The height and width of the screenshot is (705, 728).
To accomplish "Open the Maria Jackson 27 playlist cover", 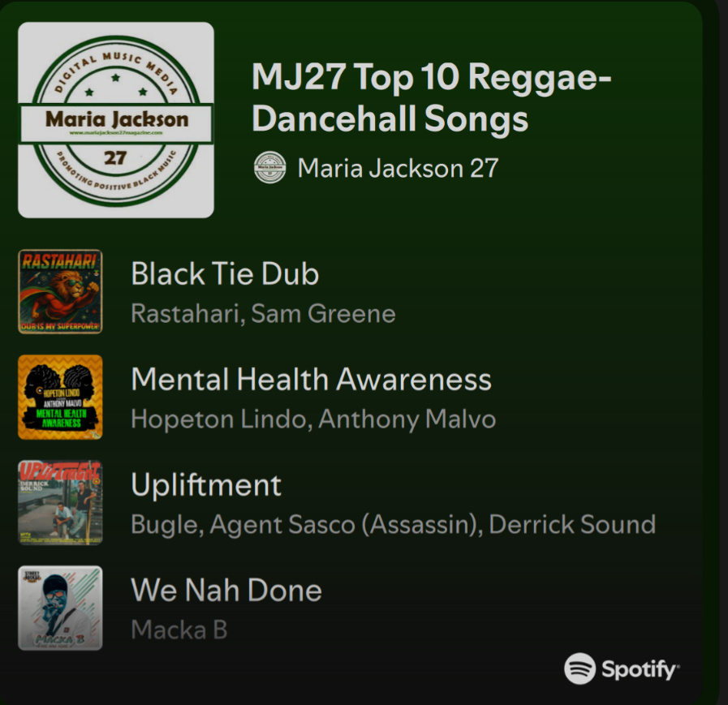I will tap(116, 120).
